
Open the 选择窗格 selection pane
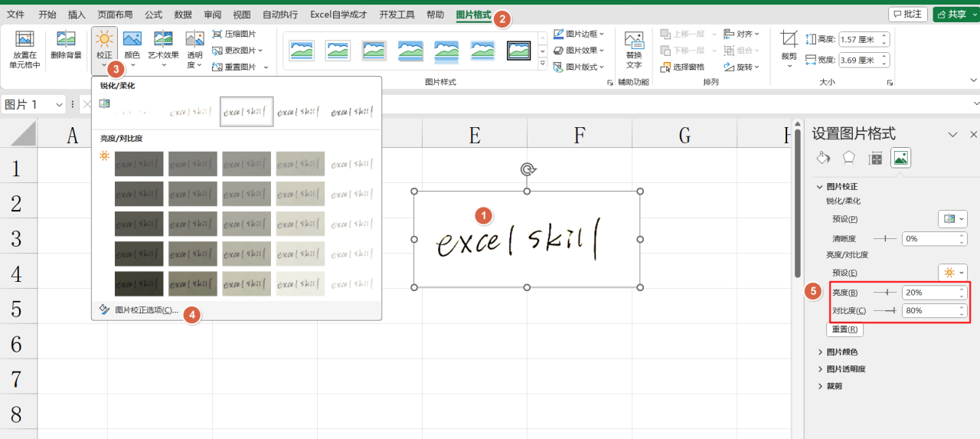pos(681,67)
